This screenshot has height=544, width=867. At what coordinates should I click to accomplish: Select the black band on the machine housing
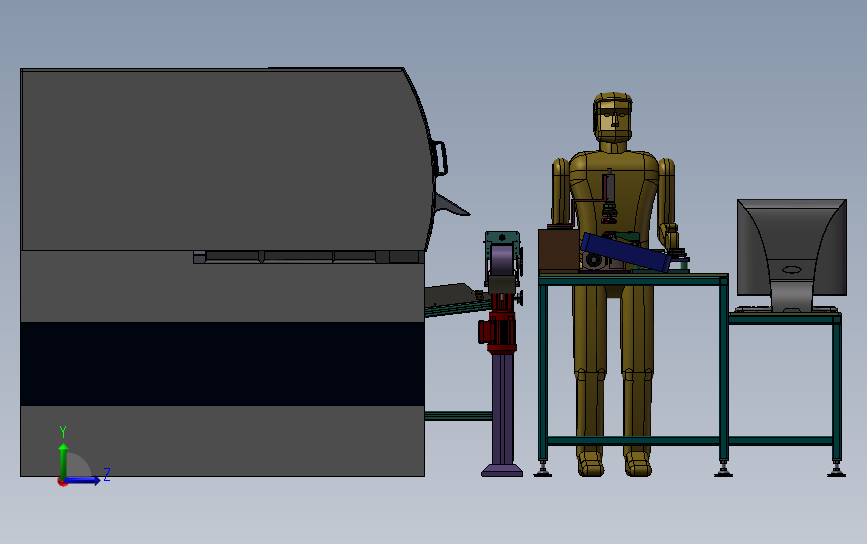pos(222,364)
